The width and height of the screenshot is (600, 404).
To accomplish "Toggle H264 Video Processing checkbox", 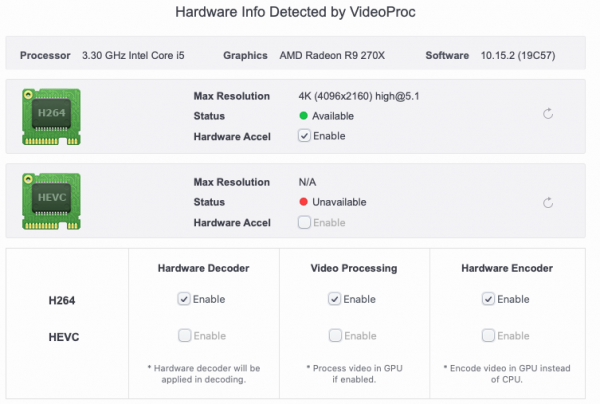I will [334, 299].
